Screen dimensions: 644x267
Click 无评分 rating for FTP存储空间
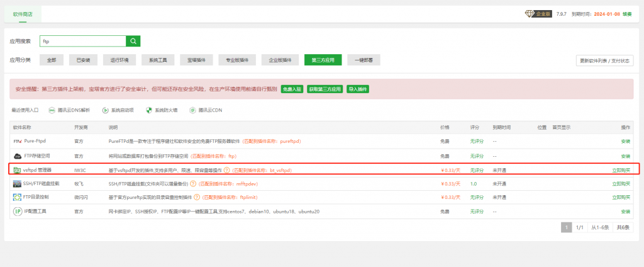[x=477, y=156]
